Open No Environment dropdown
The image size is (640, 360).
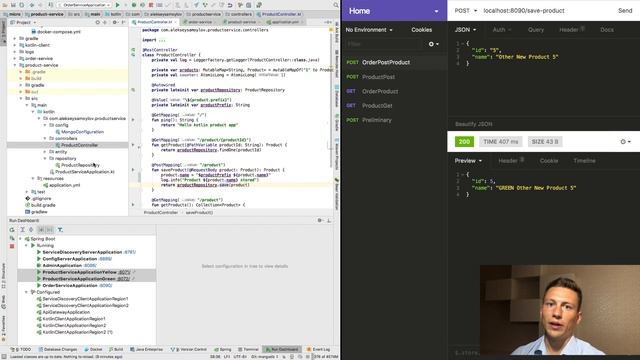pyautogui.click(x=369, y=30)
